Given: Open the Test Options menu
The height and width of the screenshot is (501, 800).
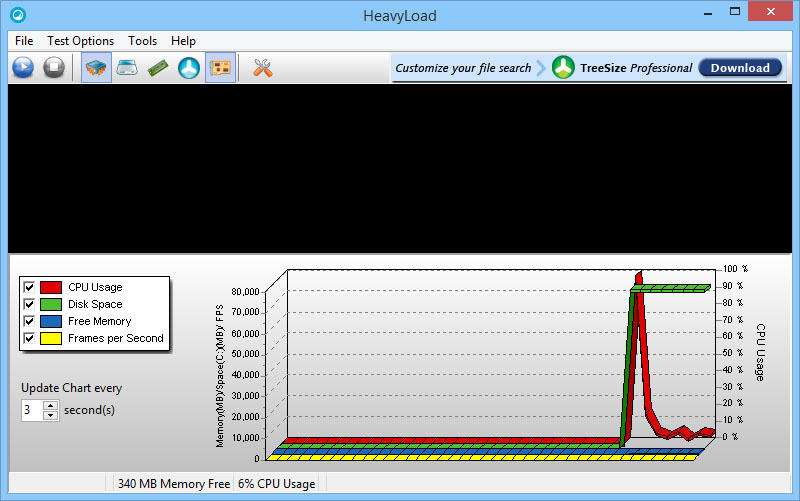Looking at the screenshot, I should pyautogui.click(x=80, y=41).
